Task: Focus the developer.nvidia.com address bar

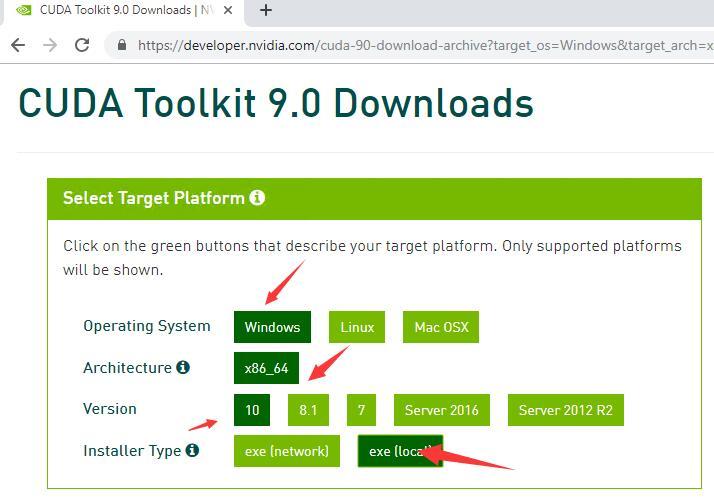Action: coord(420,45)
